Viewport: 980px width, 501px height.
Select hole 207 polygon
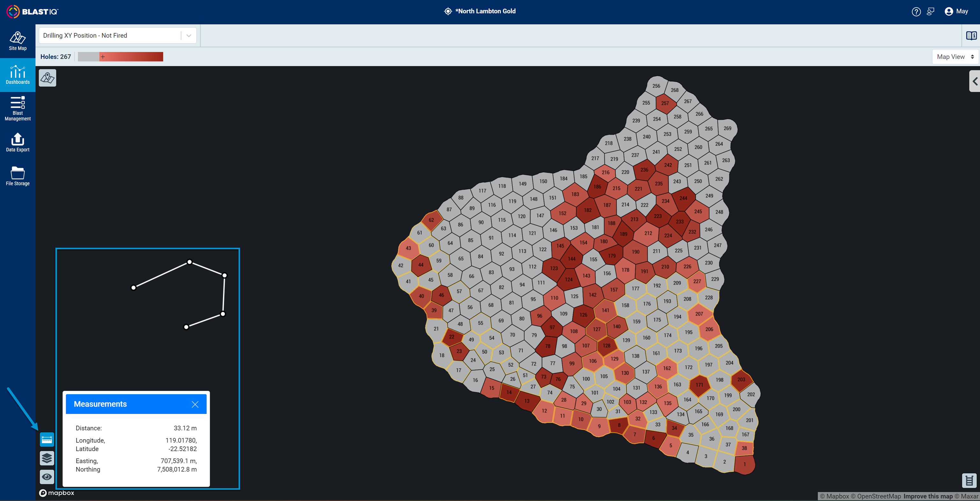699,314
